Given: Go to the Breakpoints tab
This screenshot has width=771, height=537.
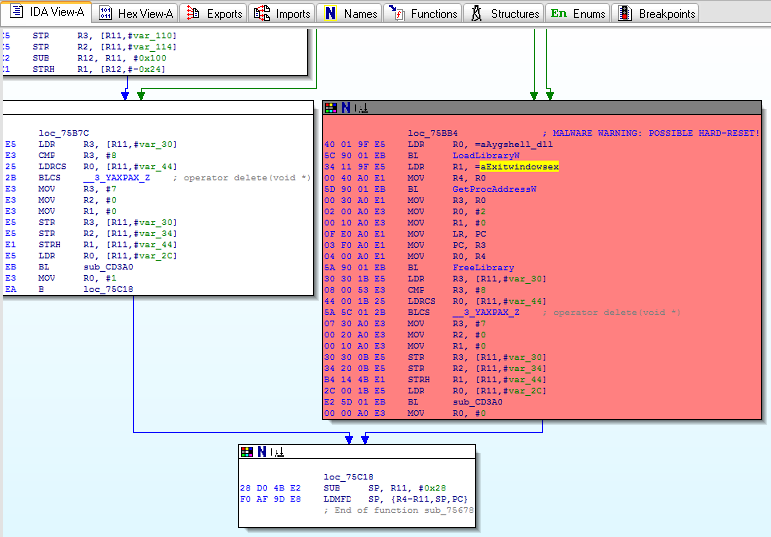Looking at the screenshot, I should tap(655, 13).
